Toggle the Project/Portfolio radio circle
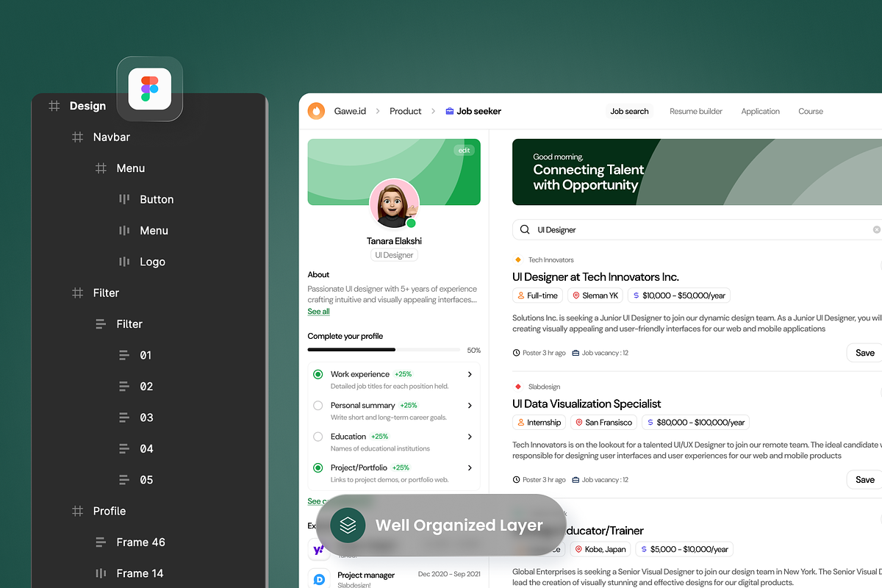Viewport: 882px width, 588px height. coord(318,467)
